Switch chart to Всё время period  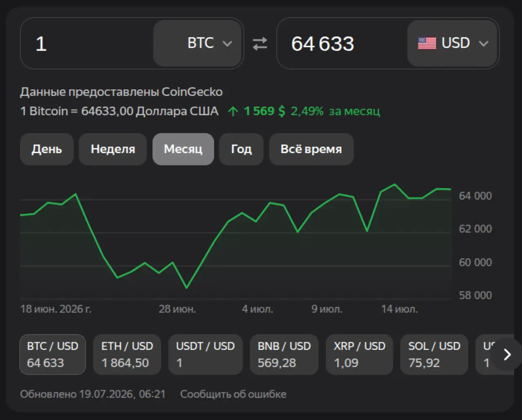311,149
